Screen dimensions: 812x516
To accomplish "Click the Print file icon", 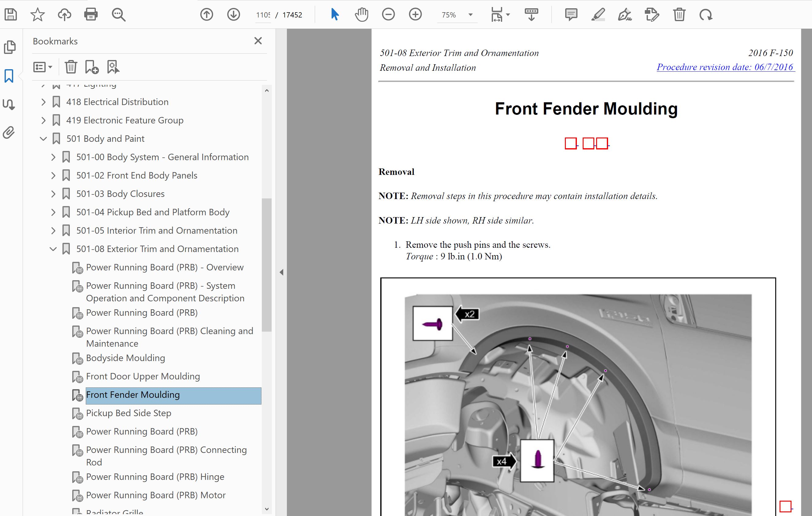I will [91, 14].
